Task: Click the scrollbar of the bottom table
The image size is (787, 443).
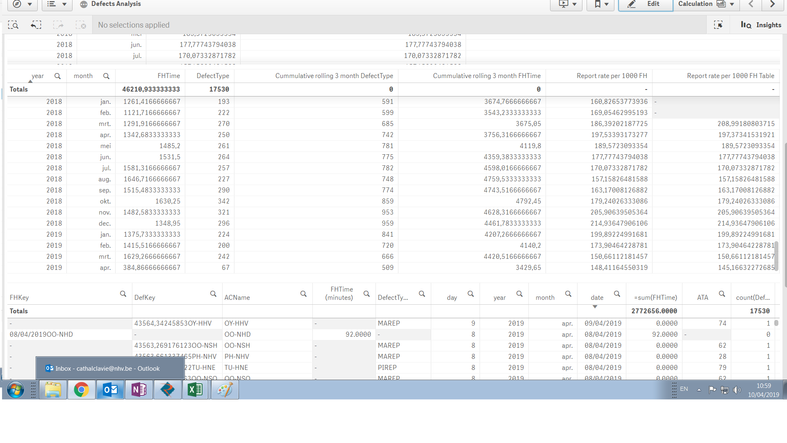Action: pyautogui.click(x=776, y=324)
